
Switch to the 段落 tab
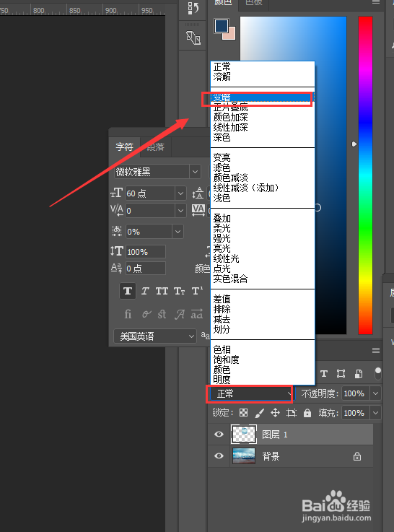[x=156, y=147]
